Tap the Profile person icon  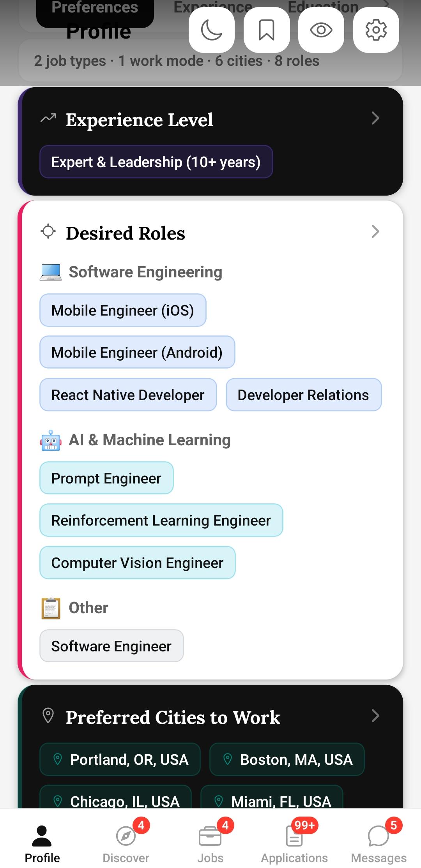pos(42,836)
